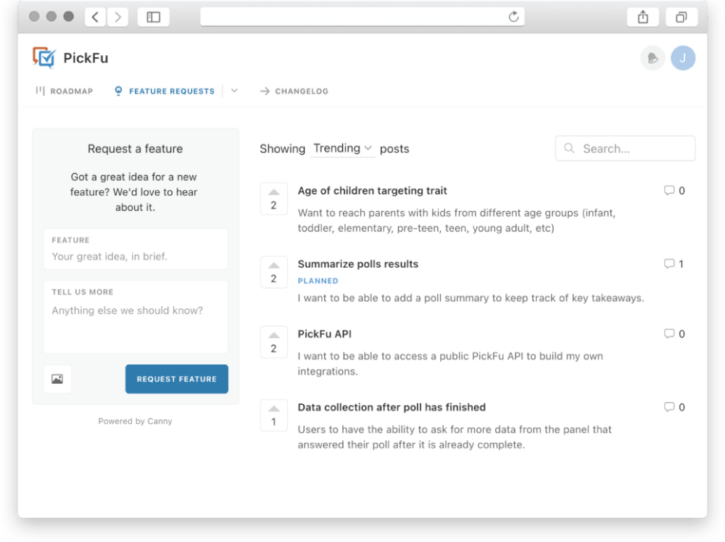The height and width of the screenshot is (542, 725).
Task: Attach an image using the picture icon
Action: point(57,379)
